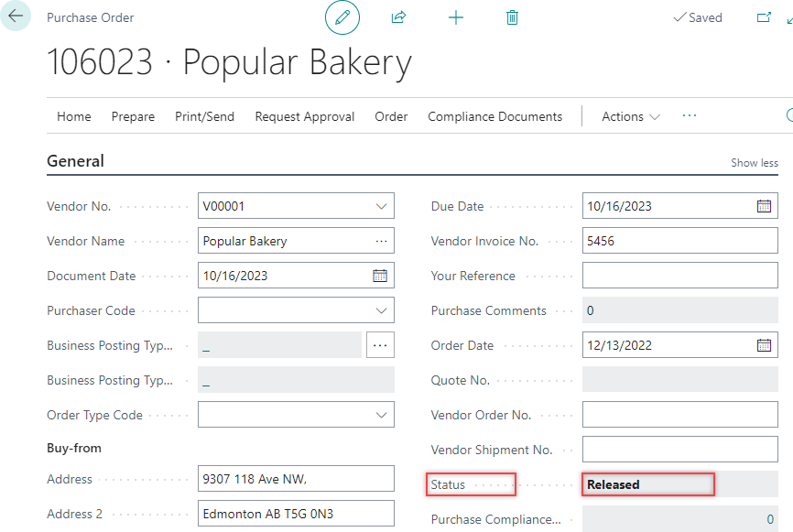Select the Compliance Documents menu

tap(494, 116)
